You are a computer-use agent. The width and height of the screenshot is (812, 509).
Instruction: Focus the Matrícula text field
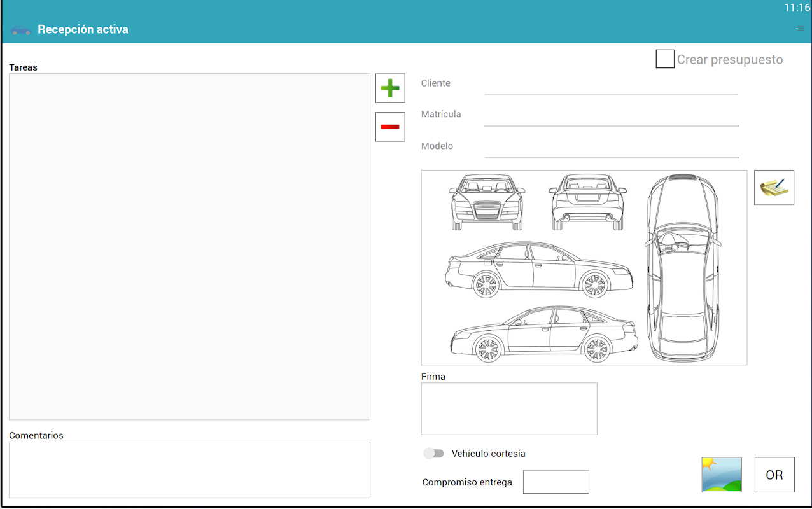tap(611, 116)
